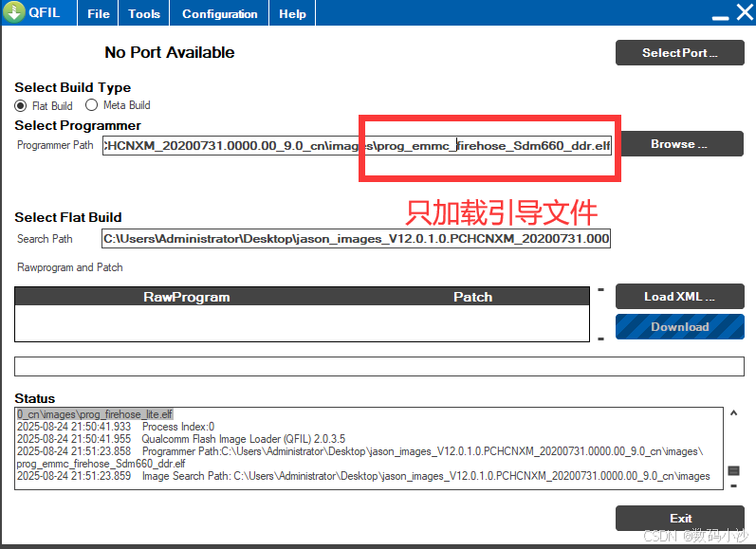Click the minus button below the Rawprogram list

600,339
